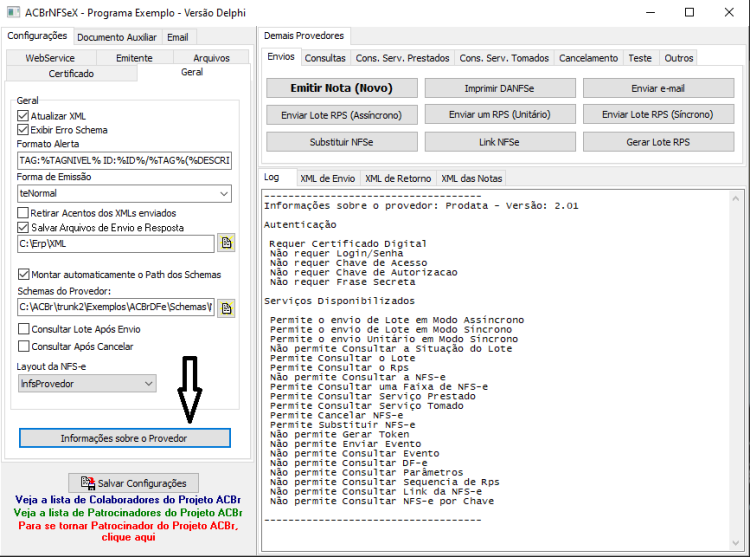750x557 pixels.
Task: Enable Retirar Acentos dos XMLs enviados
Action: point(22,213)
